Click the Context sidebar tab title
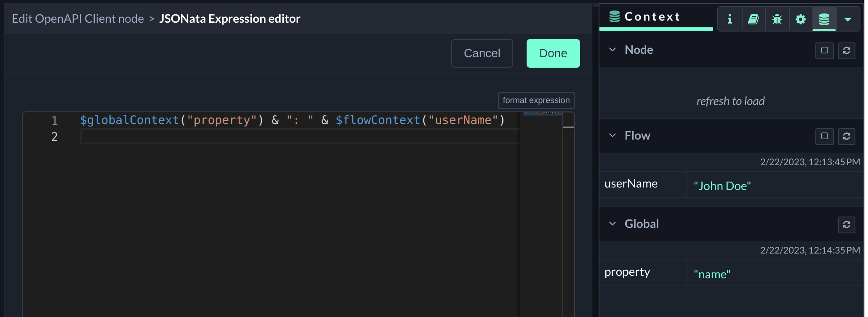Screen dimensions: 868x317 click(x=652, y=17)
